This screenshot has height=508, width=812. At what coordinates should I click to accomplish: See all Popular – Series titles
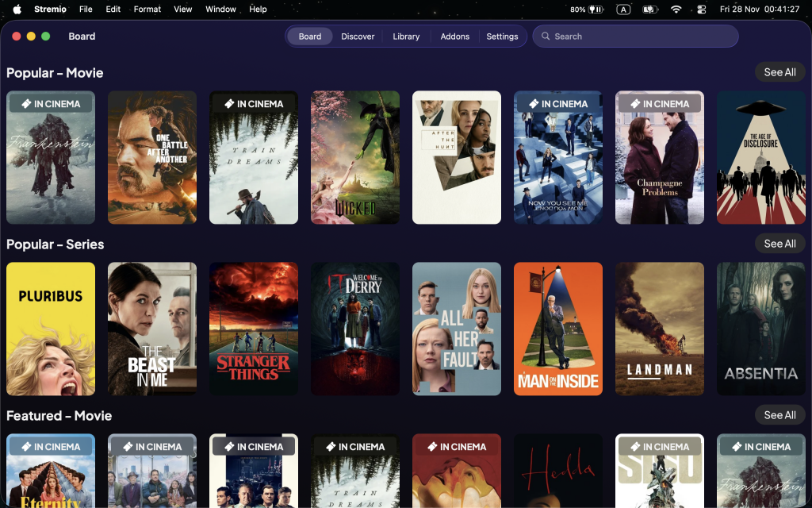[x=779, y=244]
